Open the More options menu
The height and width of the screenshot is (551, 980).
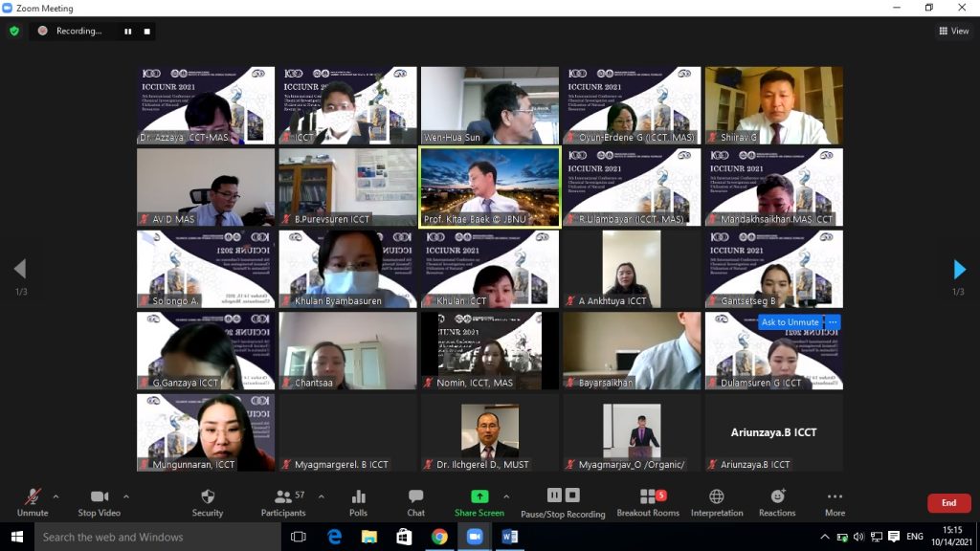(835, 502)
